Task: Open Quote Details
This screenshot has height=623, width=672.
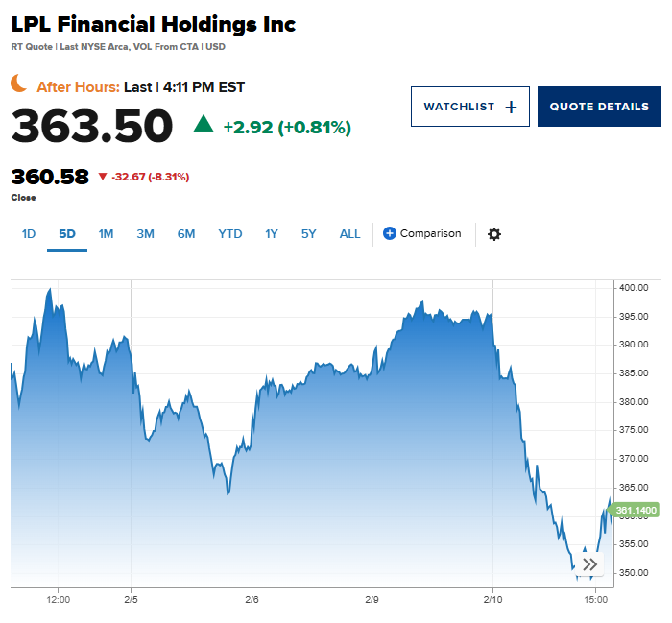Action: click(599, 107)
